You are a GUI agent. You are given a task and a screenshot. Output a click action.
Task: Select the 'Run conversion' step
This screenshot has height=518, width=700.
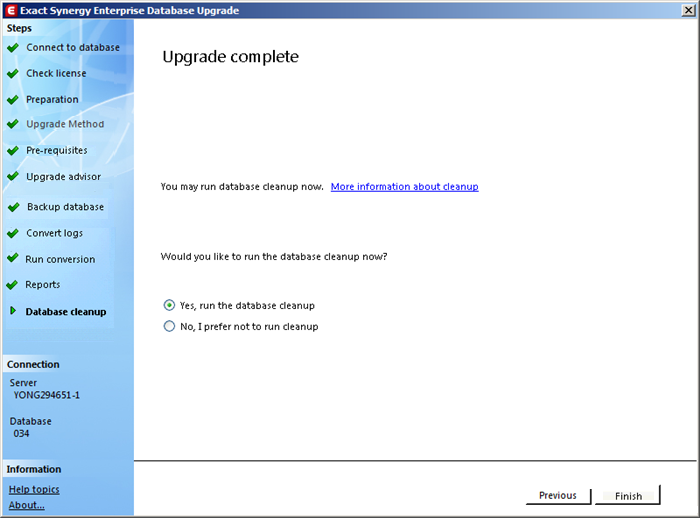coord(60,259)
